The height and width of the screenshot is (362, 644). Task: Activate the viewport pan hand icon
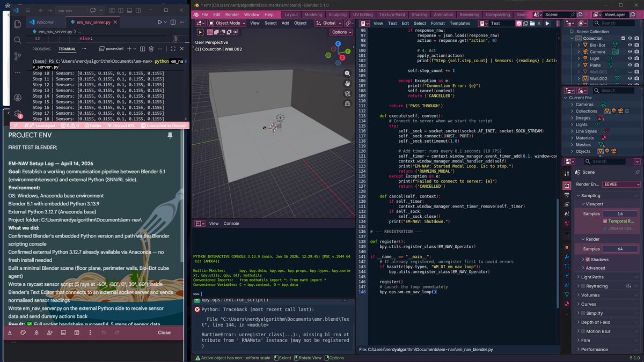348,84
